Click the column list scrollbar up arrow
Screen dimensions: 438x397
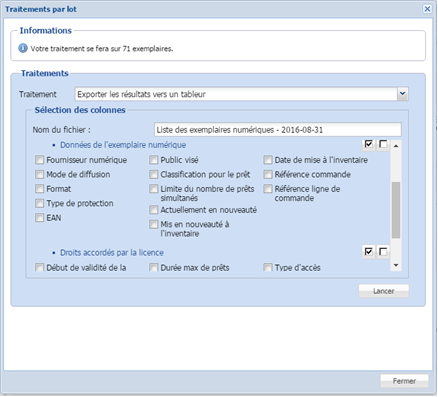pos(396,146)
